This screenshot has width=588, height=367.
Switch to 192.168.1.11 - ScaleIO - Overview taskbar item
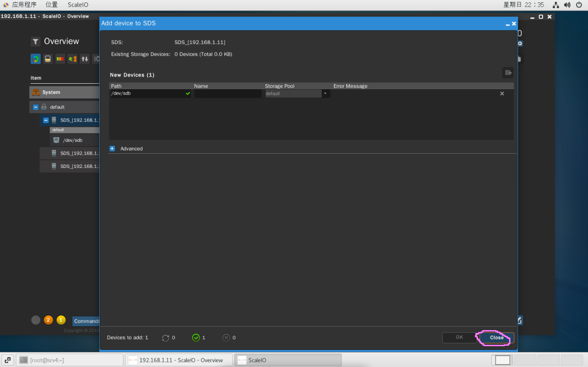tap(179, 360)
